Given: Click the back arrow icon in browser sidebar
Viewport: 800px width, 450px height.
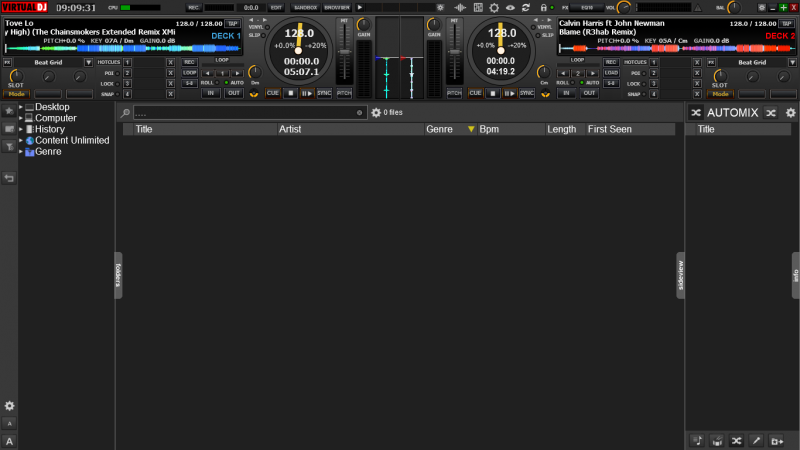Looking at the screenshot, I should coord(9,178).
